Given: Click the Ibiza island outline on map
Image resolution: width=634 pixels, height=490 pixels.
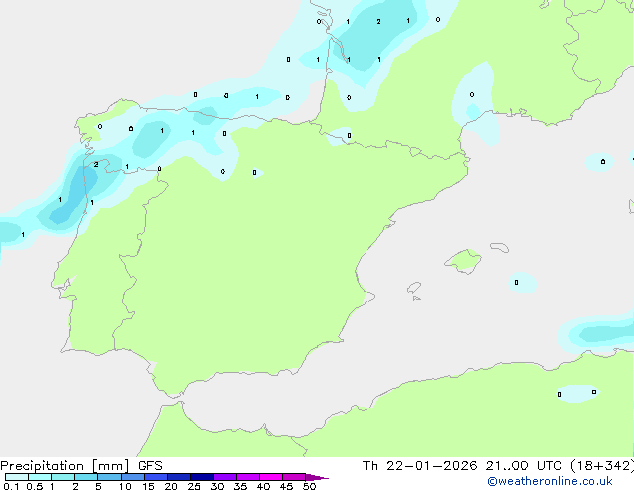Looking at the screenshot, I should click(414, 288).
